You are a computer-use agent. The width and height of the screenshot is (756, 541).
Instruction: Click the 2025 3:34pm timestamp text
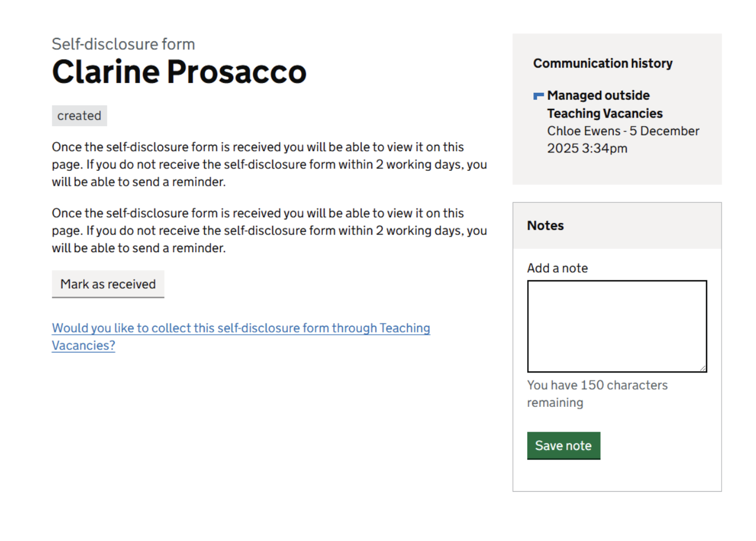587,148
